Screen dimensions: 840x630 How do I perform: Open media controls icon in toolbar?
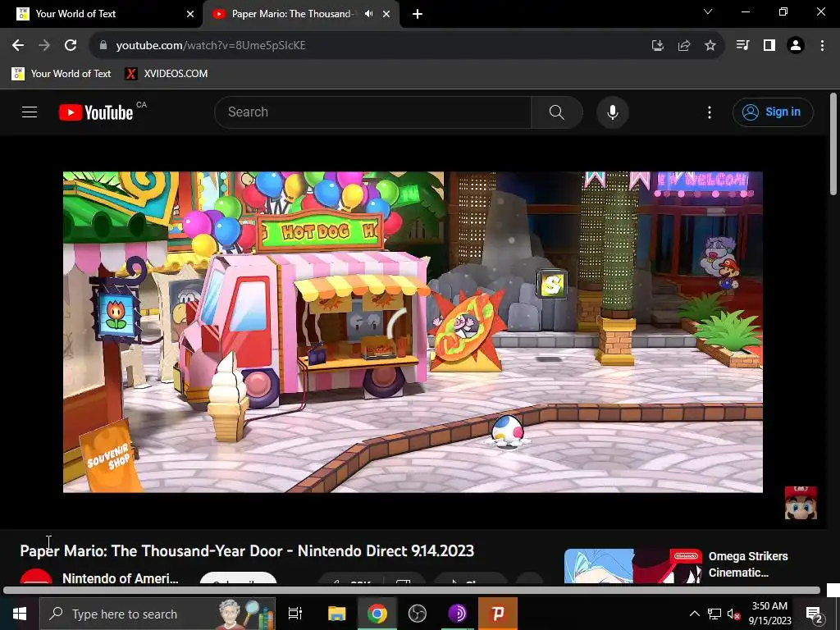click(x=742, y=46)
